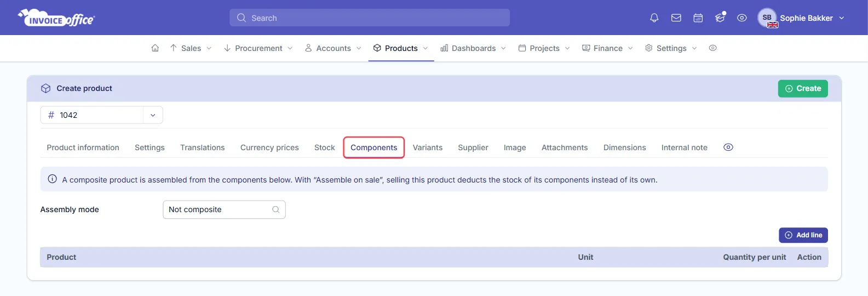The image size is (868, 296).
Task: Click the Quantity per unit column header
Action: [x=755, y=257]
